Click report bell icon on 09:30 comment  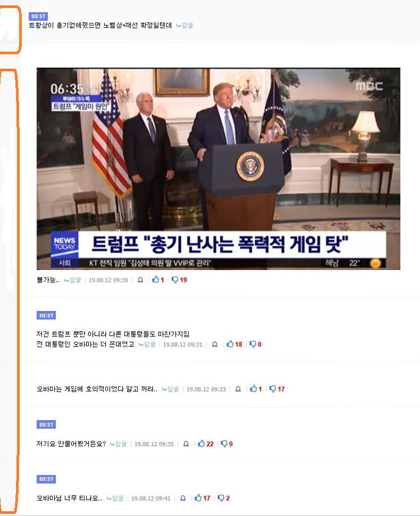point(141,280)
